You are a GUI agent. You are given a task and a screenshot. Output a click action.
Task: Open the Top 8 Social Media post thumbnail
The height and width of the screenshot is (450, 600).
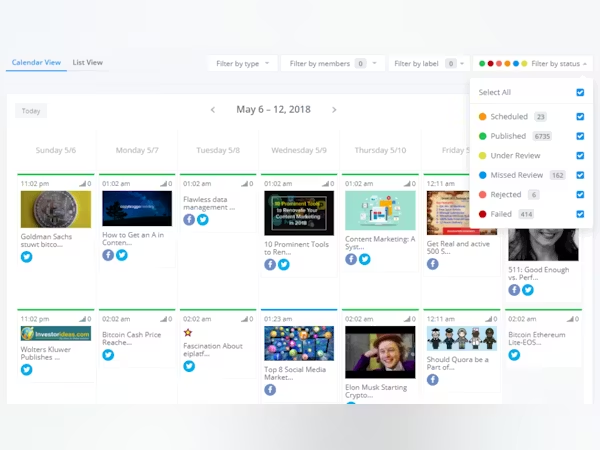click(x=299, y=343)
